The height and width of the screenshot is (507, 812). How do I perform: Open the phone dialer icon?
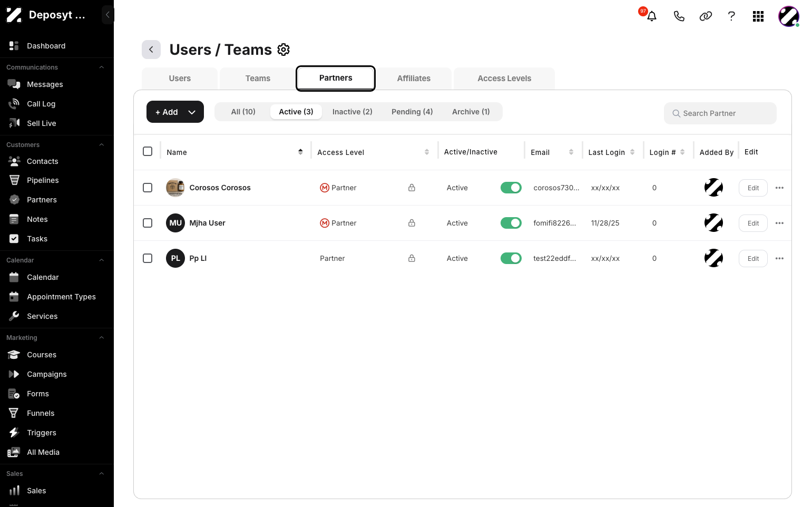coord(679,16)
